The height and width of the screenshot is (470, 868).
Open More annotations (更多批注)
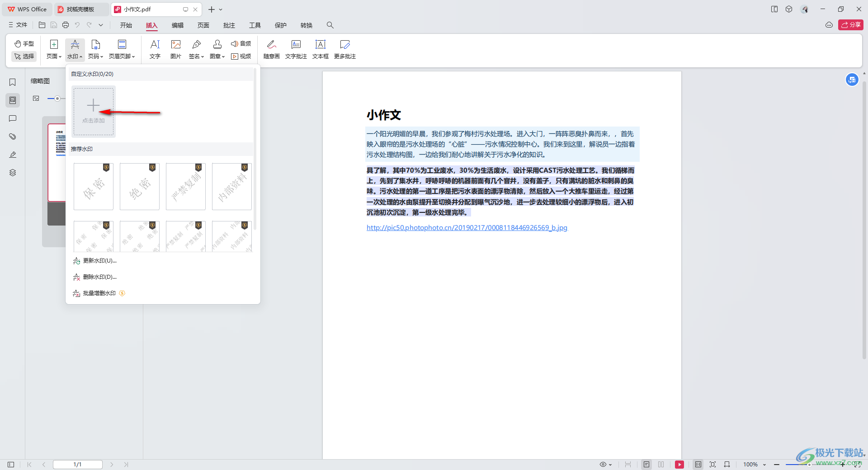point(345,50)
